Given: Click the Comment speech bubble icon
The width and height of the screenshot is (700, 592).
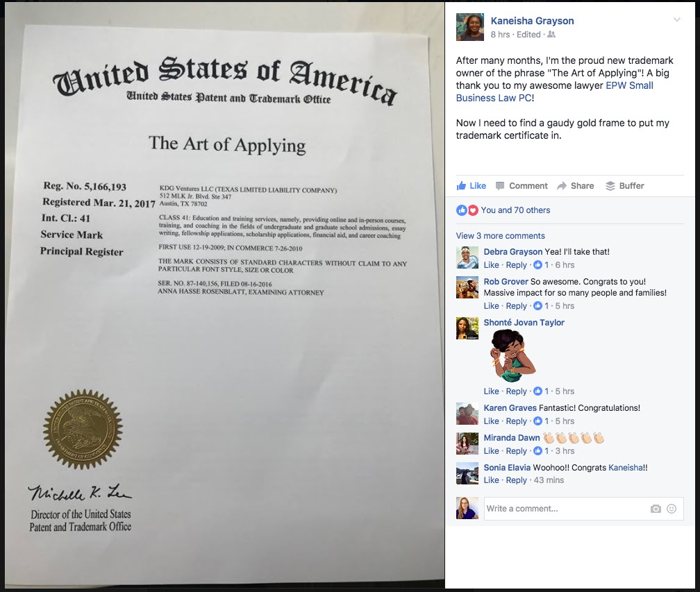Looking at the screenshot, I should coord(500,185).
